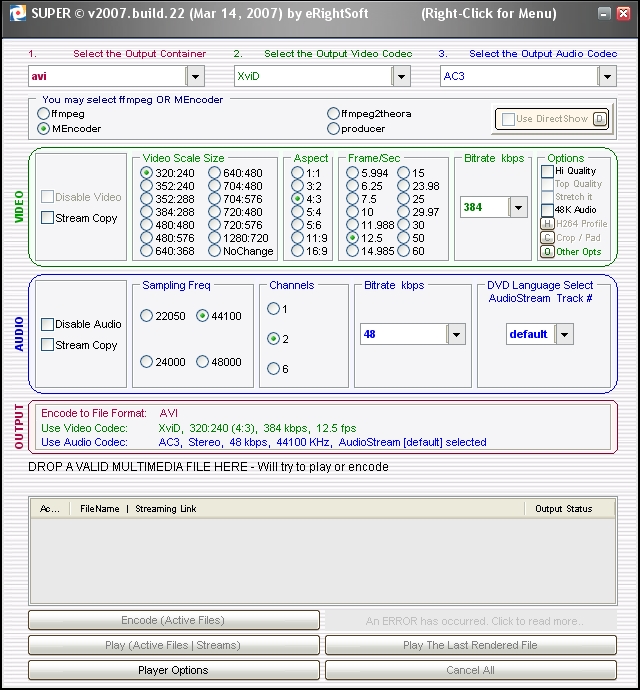Select 640:480 video scale size
This screenshot has height=690, width=640.
(x=214, y=173)
